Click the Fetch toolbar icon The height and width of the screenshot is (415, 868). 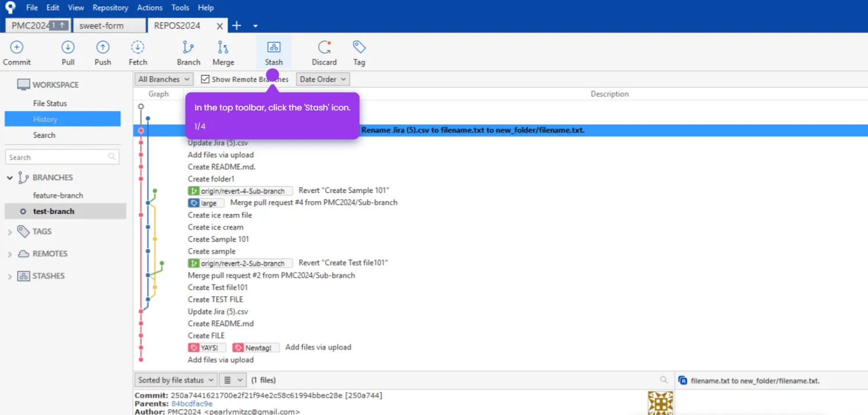pyautogui.click(x=138, y=48)
